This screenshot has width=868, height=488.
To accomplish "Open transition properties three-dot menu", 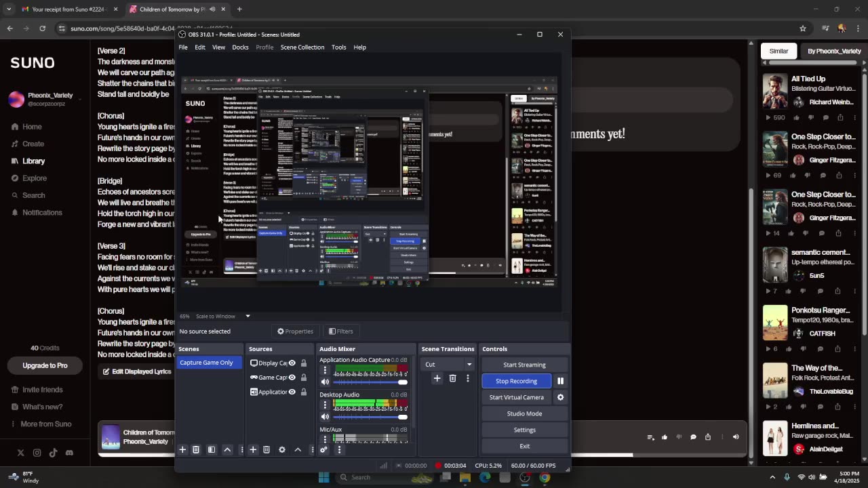I will tap(467, 378).
